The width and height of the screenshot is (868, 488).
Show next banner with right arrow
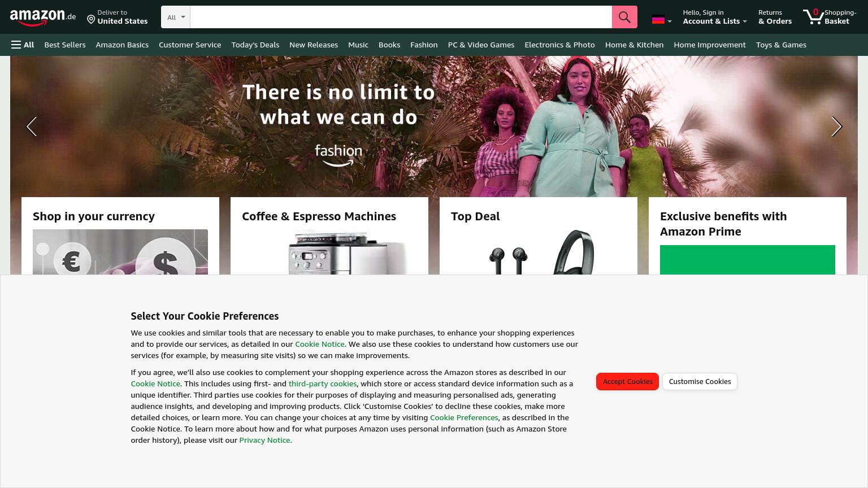pos(836,127)
